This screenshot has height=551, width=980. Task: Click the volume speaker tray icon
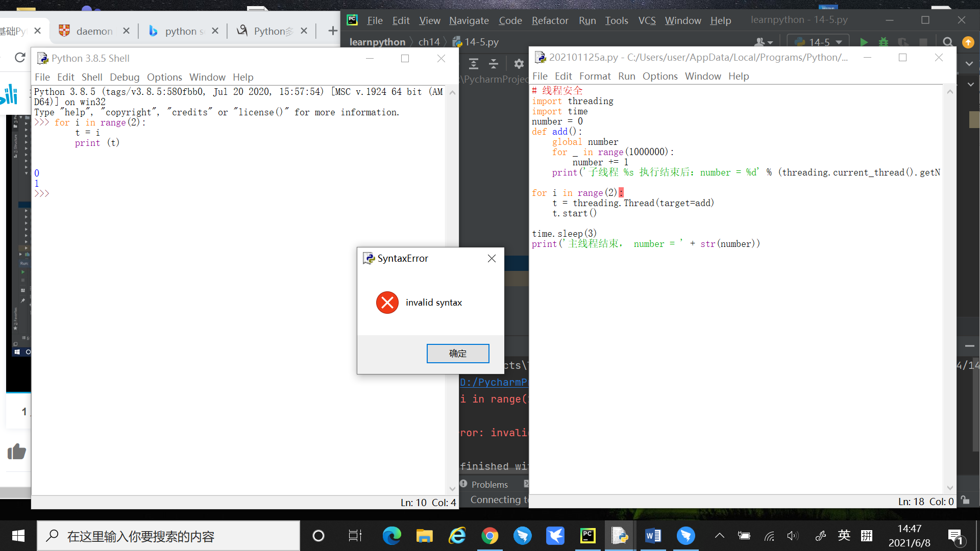pos(792,536)
